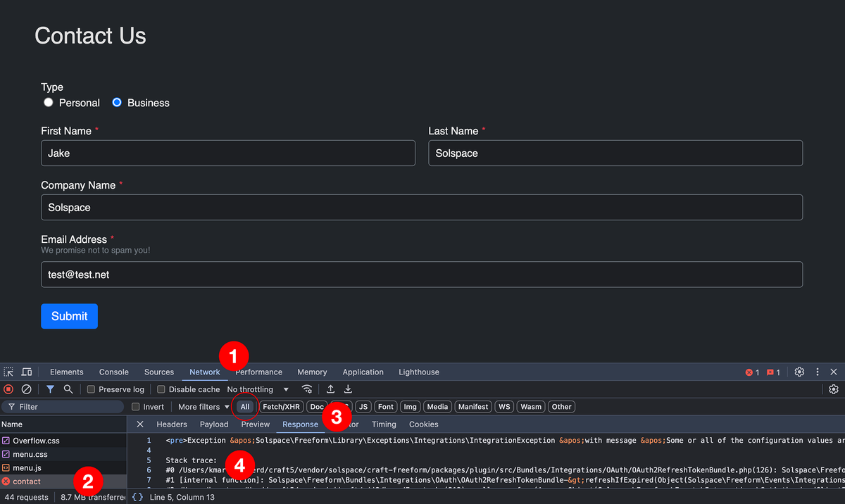Click the Company Name input field
This screenshot has width=845, height=504.
click(x=422, y=208)
